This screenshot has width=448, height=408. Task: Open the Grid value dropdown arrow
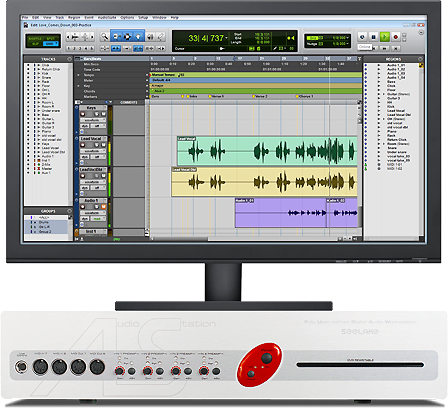347,38
